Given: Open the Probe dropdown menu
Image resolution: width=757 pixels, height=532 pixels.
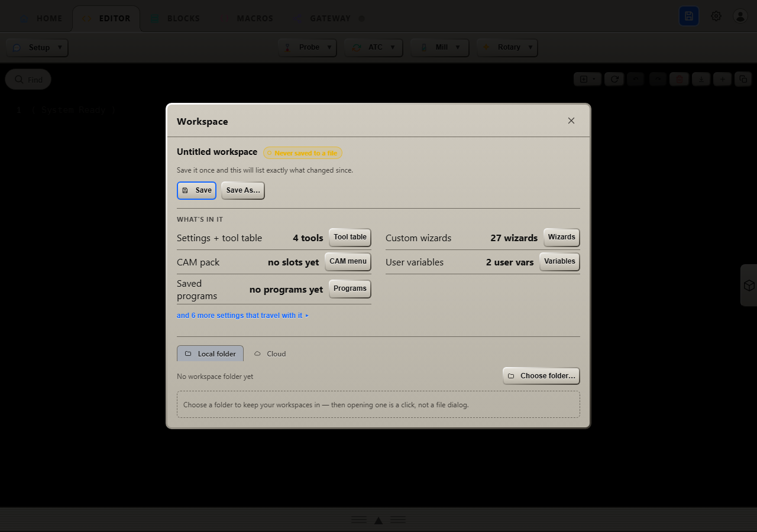Looking at the screenshot, I should [x=308, y=47].
